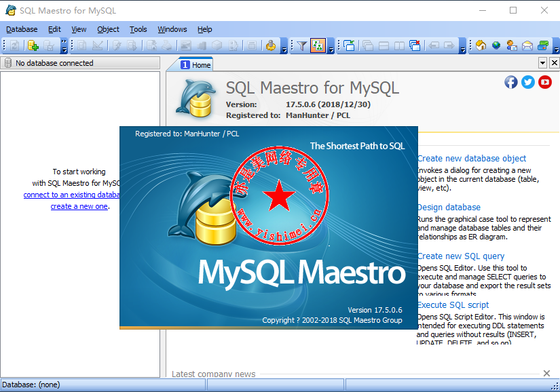The height and width of the screenshot is (392, 560).
Task: Open the window list toolbar icon
Action: (x=349, y=45)
